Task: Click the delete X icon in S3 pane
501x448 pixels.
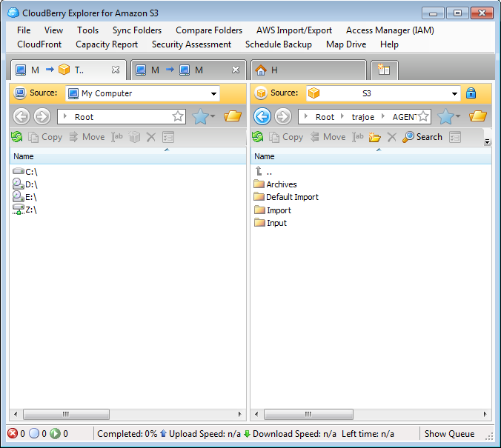Action: click(392, 137)
